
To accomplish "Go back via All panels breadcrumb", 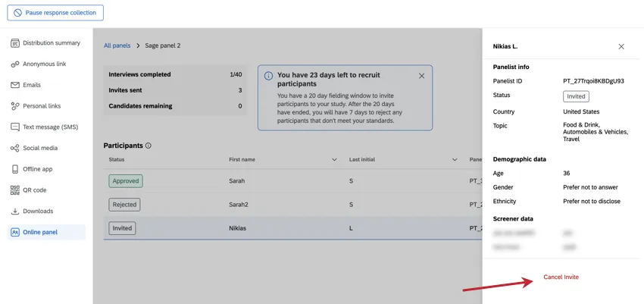I will [x=117, y=45].
